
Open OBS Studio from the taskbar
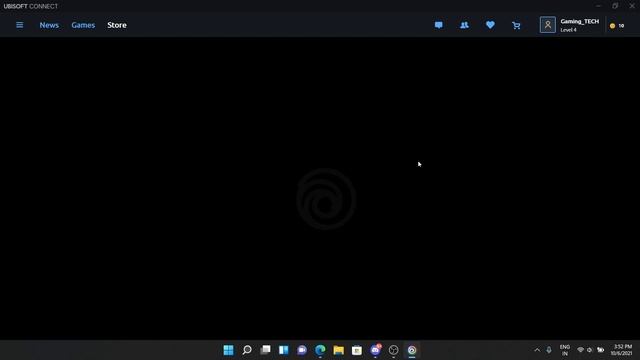tap(393, 350)
